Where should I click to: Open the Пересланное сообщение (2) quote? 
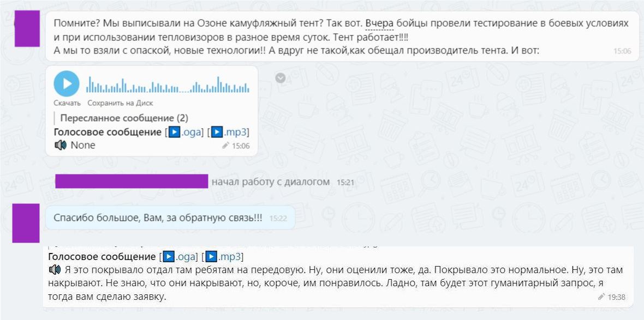click(124, 118)
